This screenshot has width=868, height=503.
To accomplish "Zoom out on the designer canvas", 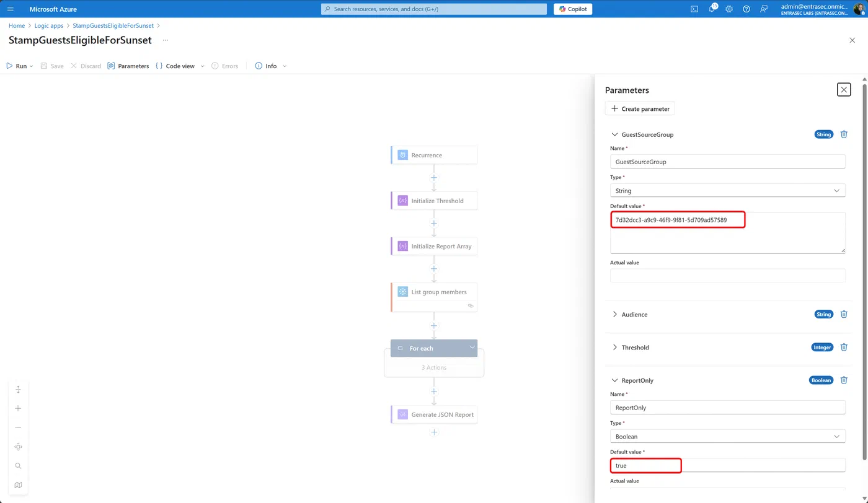I will [18, 428].
